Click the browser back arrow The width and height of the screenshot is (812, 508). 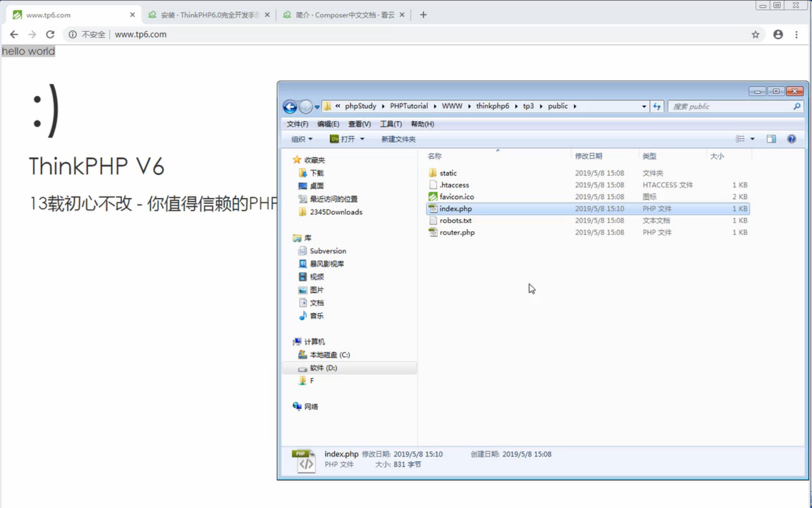point(14,34)
